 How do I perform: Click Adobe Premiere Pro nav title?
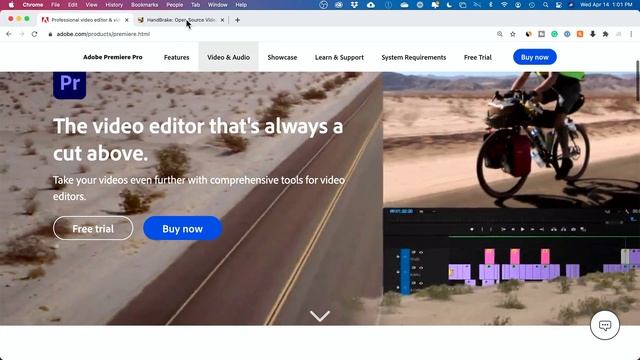tap(113, 57)
